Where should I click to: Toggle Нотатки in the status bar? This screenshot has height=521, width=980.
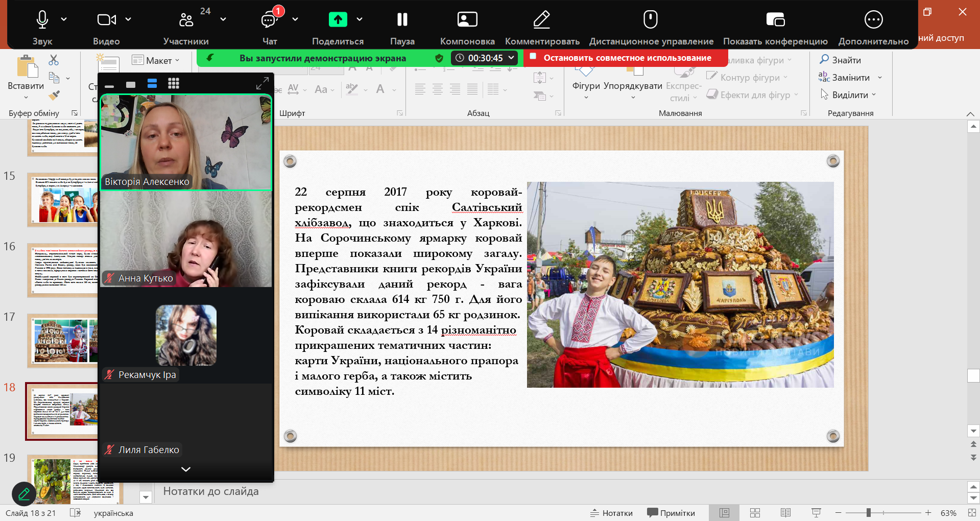click(611, 513)
